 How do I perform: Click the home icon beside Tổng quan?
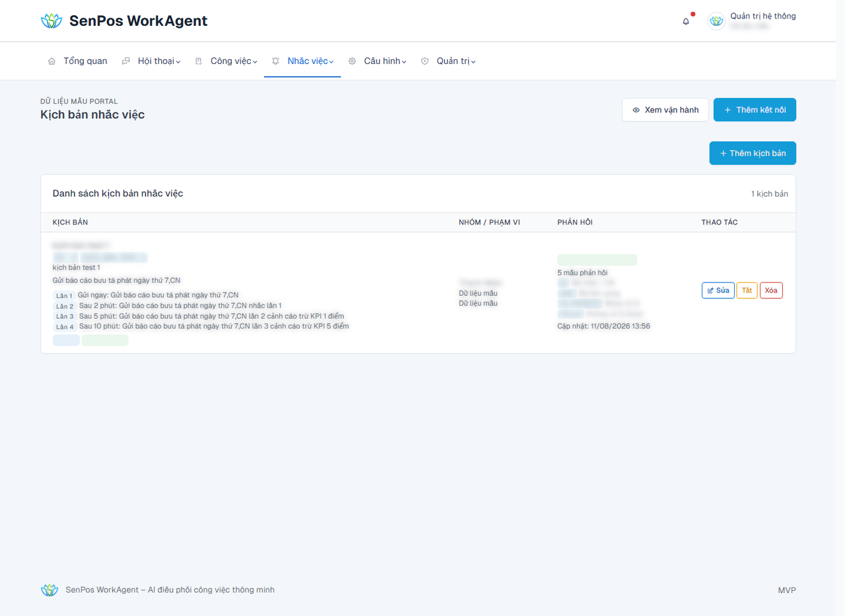51,61
